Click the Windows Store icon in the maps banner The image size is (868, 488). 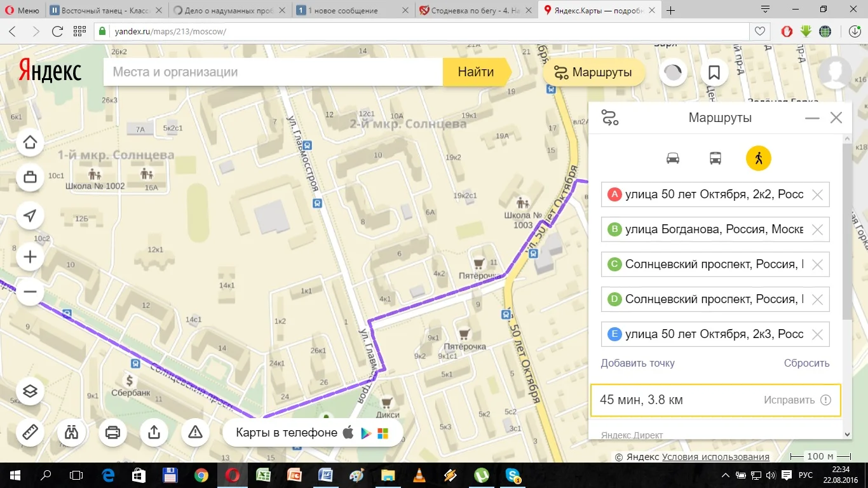coord(383,433)
